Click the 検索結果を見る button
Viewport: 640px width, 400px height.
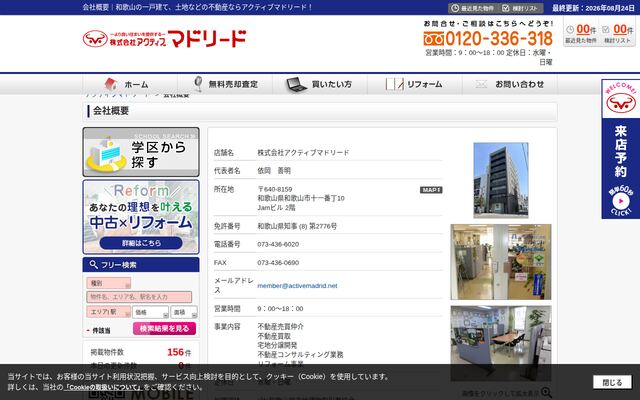[x=164, y=329]
